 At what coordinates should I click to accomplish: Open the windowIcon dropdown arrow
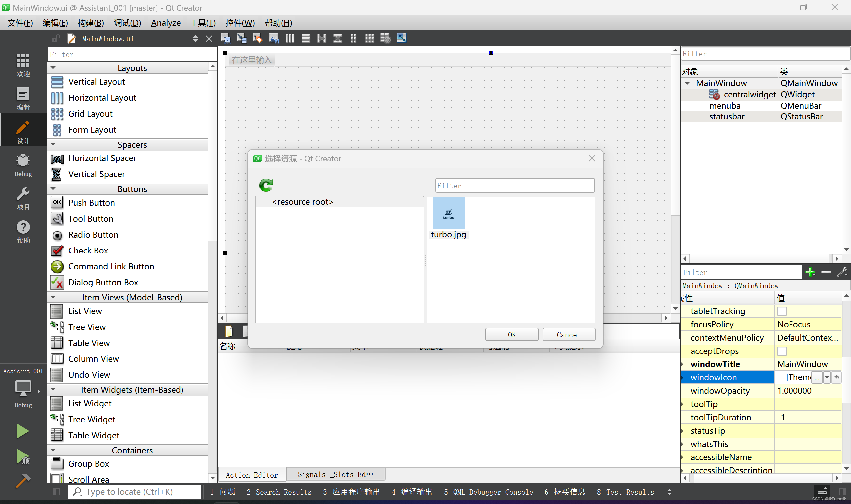pos(827,377)
